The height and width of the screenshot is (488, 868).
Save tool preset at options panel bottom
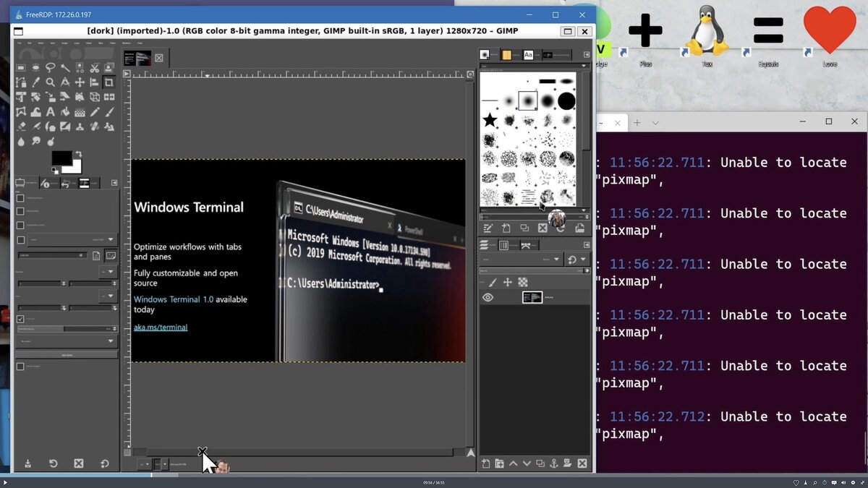[x=28, y=463]
